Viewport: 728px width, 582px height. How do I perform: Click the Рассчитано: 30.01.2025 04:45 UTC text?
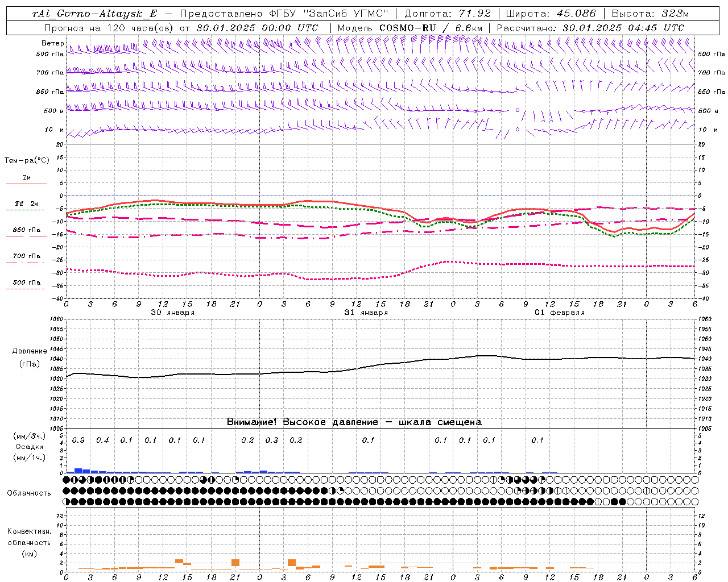[590, 27]
